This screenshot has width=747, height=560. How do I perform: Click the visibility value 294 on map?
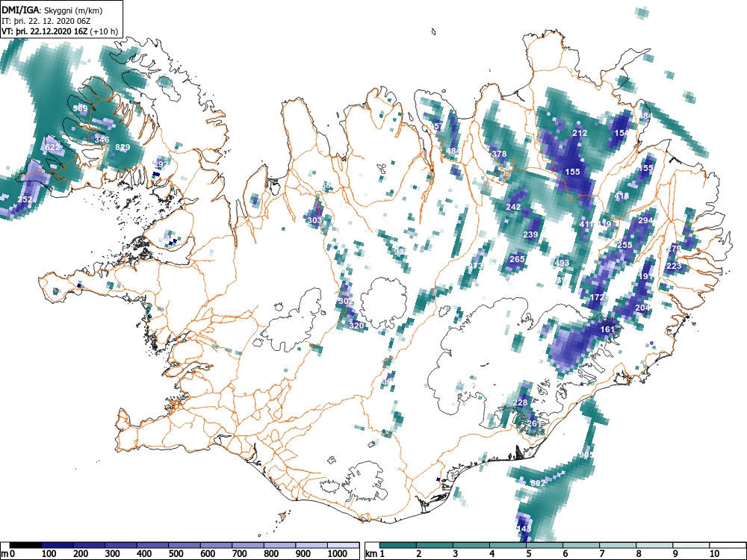coord(645,220)
